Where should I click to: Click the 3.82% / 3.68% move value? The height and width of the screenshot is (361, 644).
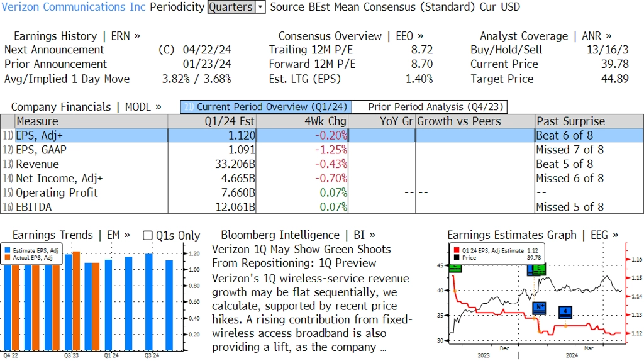tap(197, 79)
